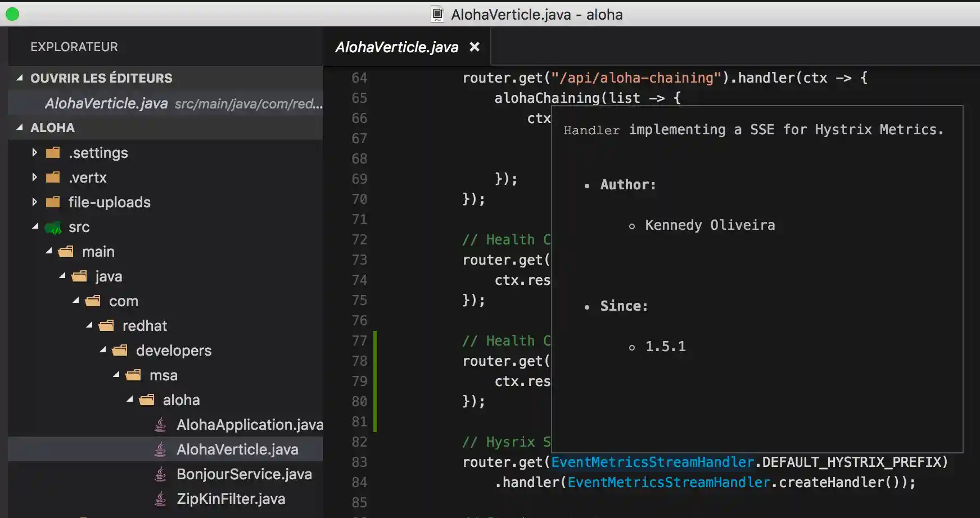Select BonjourService.java in the explorer

244,474
